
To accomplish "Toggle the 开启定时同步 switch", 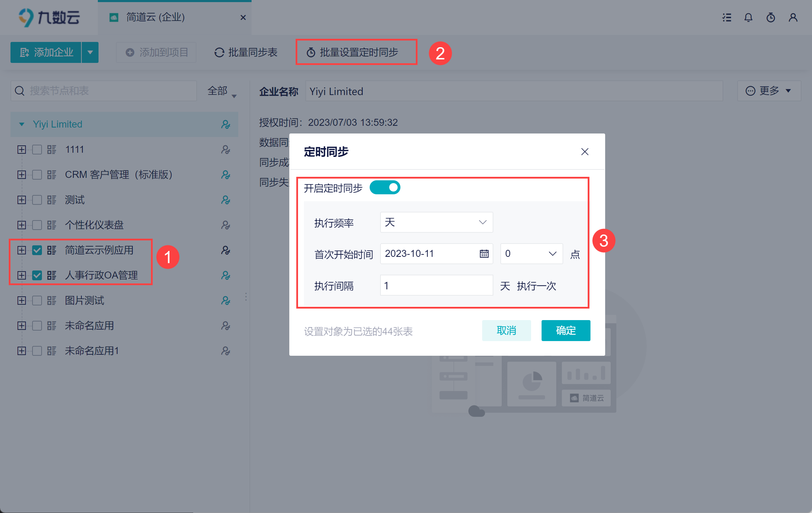I will [x=385, y=188].
